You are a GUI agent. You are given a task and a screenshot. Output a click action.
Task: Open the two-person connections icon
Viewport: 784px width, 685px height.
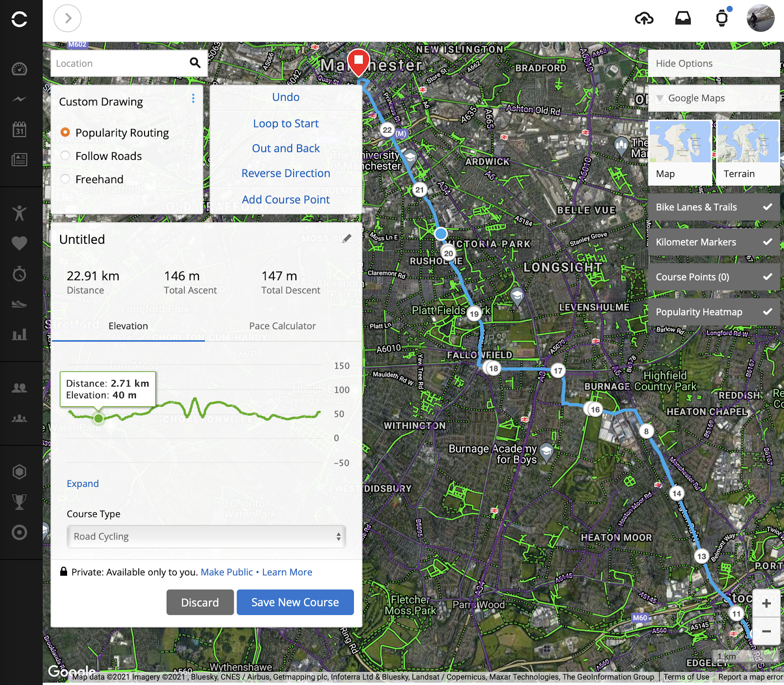[x=19, y=388]
